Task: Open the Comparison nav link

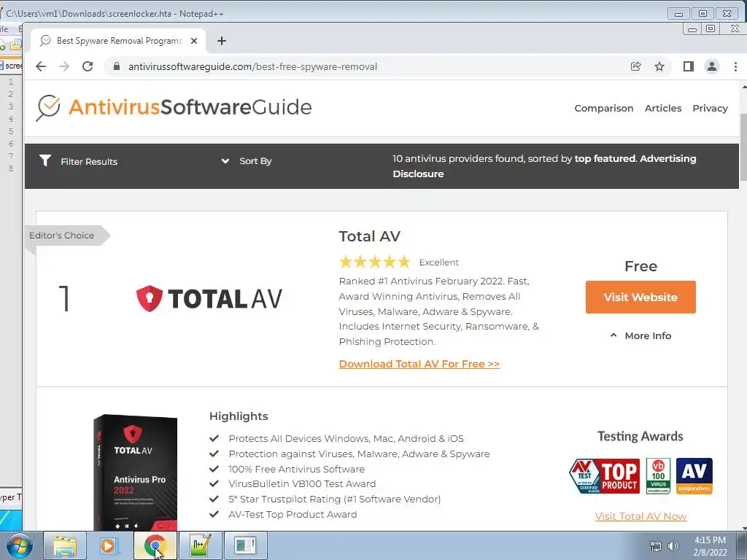Action: [x=603, y=108]
